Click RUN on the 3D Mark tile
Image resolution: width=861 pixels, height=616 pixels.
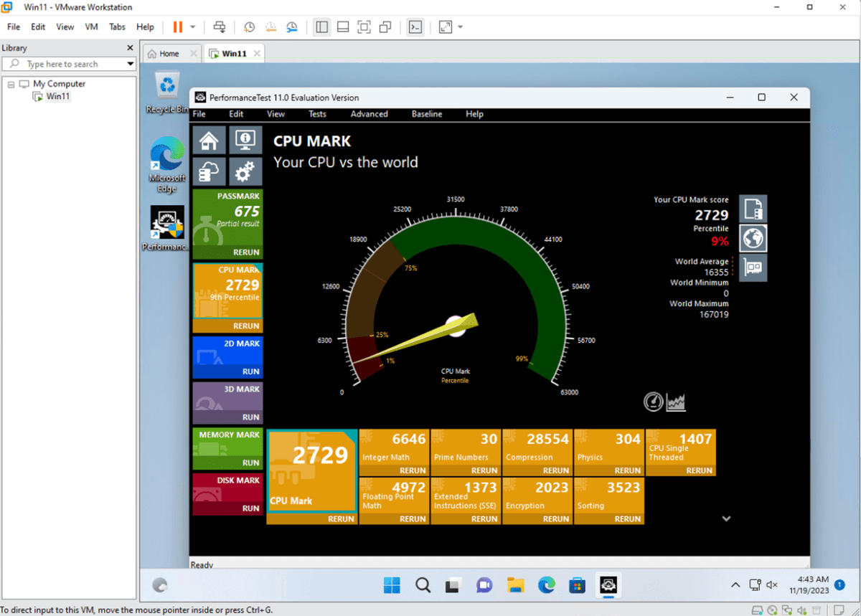pos(250,417)
